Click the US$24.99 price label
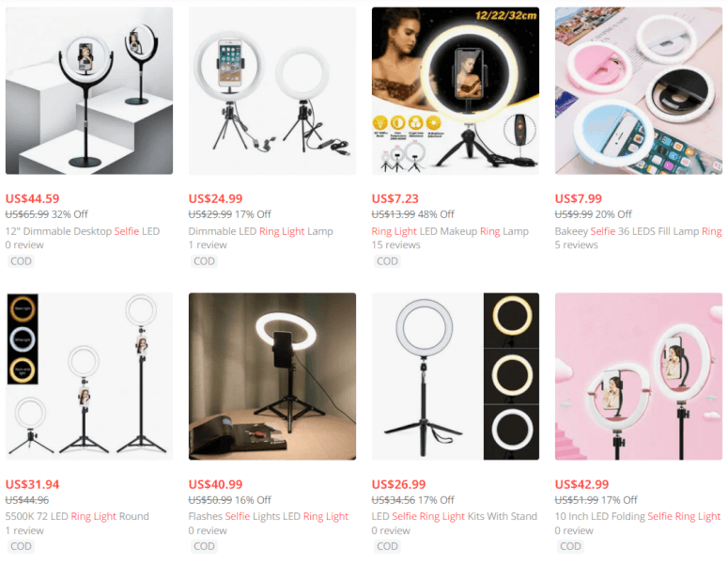Screen dimensions: 728x564 click(215, 199)
